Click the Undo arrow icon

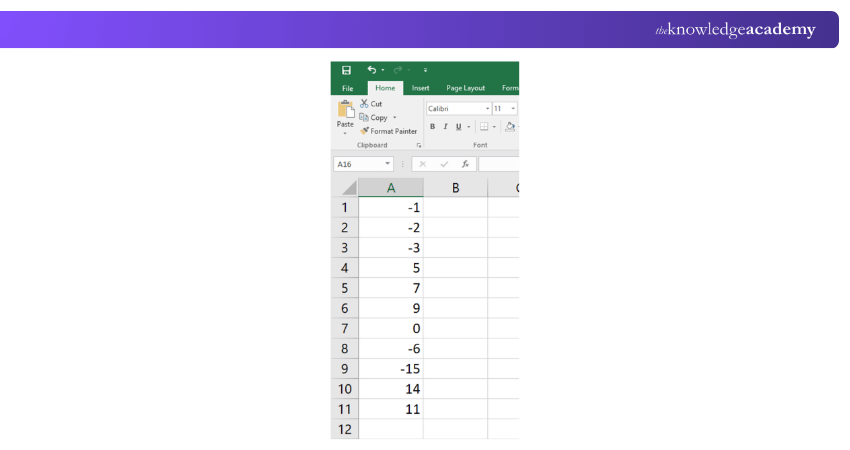coord(371,69)
